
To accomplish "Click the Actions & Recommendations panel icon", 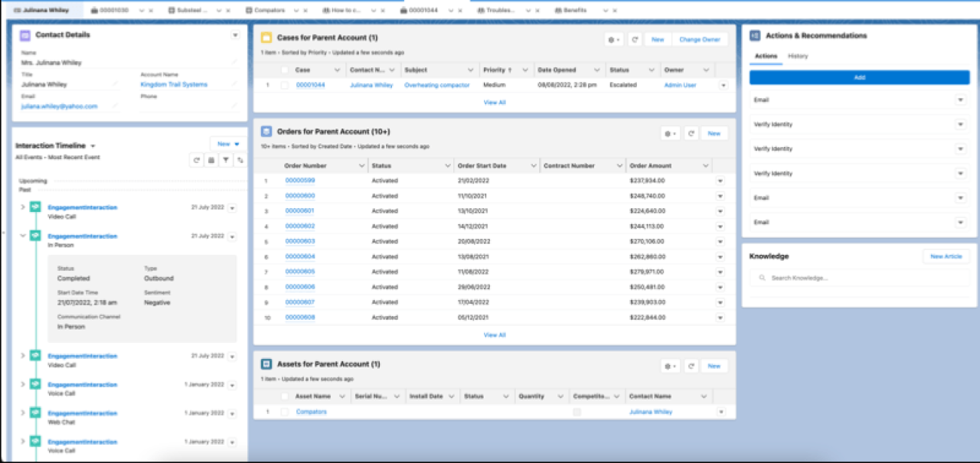I will click(x=755, y=36).
